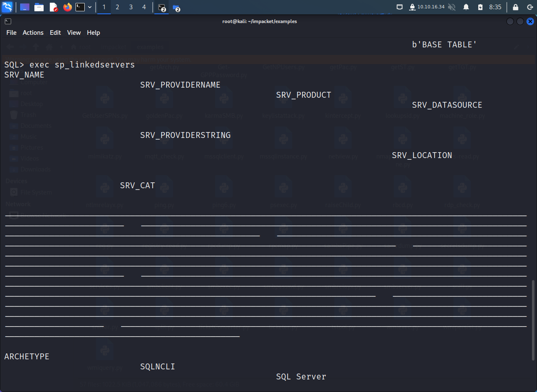Lock the screen with padlock icon
The height and width of the screenshot is (392, 537).
pyautogui.click(x=516, y=7)
